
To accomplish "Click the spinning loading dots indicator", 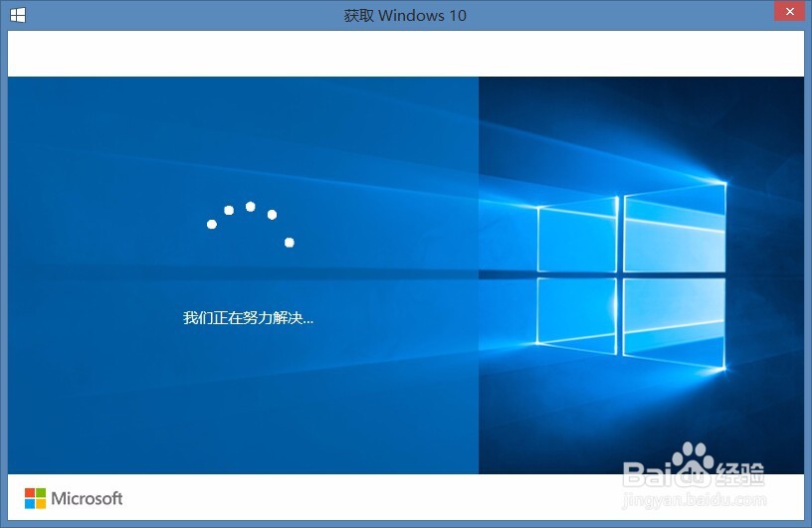I will coord(250,225).
